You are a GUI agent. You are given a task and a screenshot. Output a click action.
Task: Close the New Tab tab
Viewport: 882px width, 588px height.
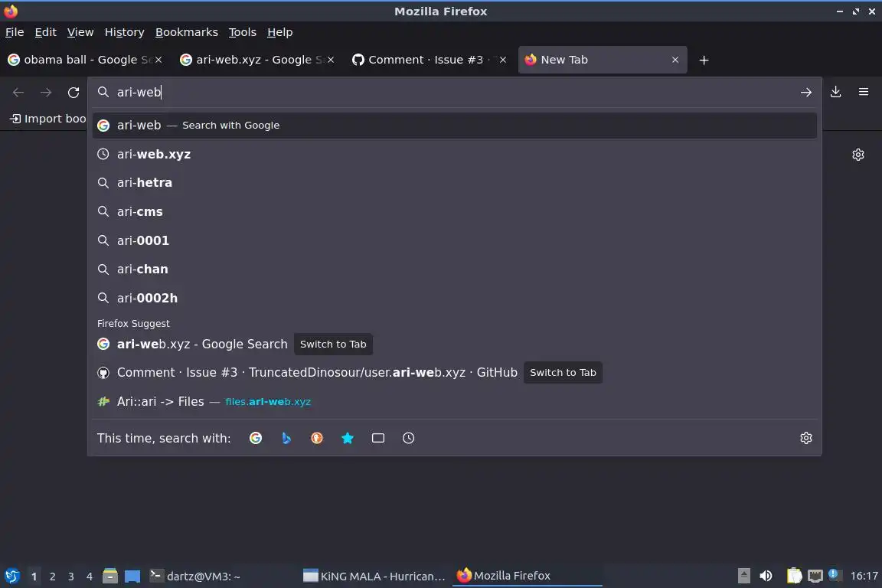pos(675,60)
